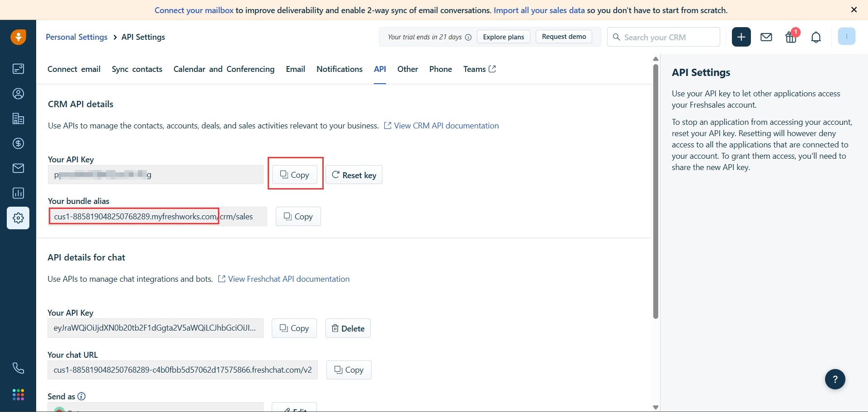Dismiss the top banner with X

pyautogui.click(x=854, y=10)
